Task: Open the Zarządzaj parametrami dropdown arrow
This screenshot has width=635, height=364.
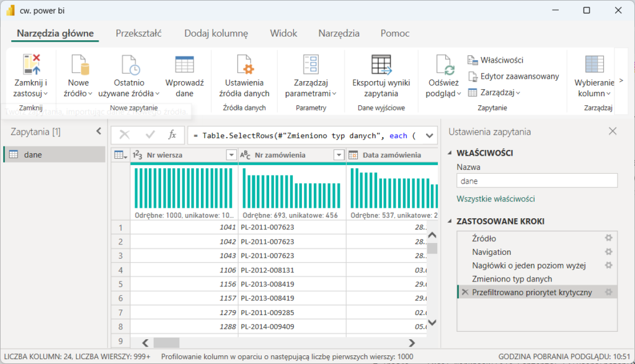Action: pos(334,94)
